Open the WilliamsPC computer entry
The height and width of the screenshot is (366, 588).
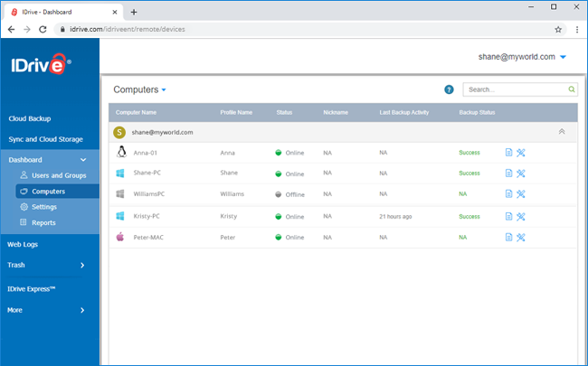click(x=149, y=194)
